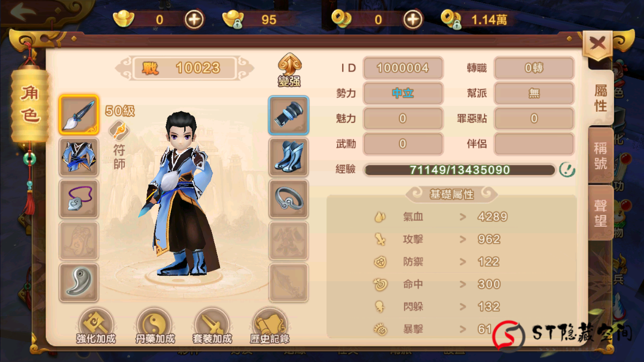Open 強化加成 hammer icon
Viewport: 644px width, 362px height.
click(96, 326)
